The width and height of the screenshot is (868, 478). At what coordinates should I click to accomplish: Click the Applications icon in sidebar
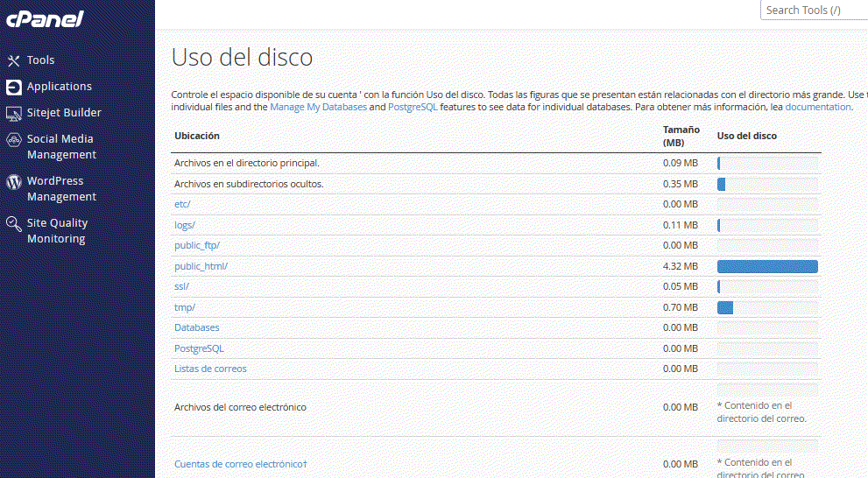(x=13, y=87)
